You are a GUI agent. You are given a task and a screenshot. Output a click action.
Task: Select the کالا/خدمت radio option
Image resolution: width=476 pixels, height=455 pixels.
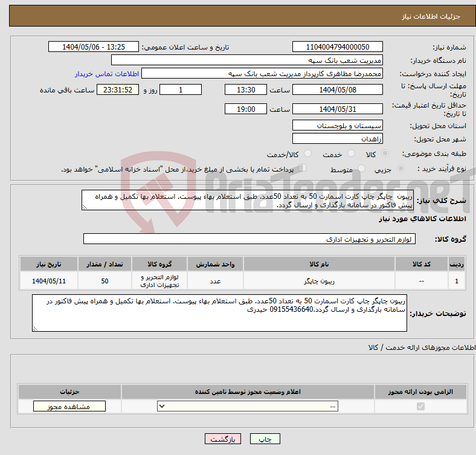[307, 154]
